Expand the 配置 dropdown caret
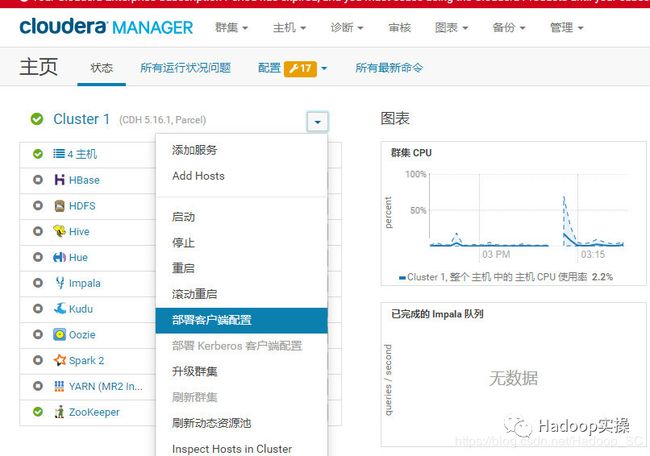 pyautogui.click(x=324, y=68)
